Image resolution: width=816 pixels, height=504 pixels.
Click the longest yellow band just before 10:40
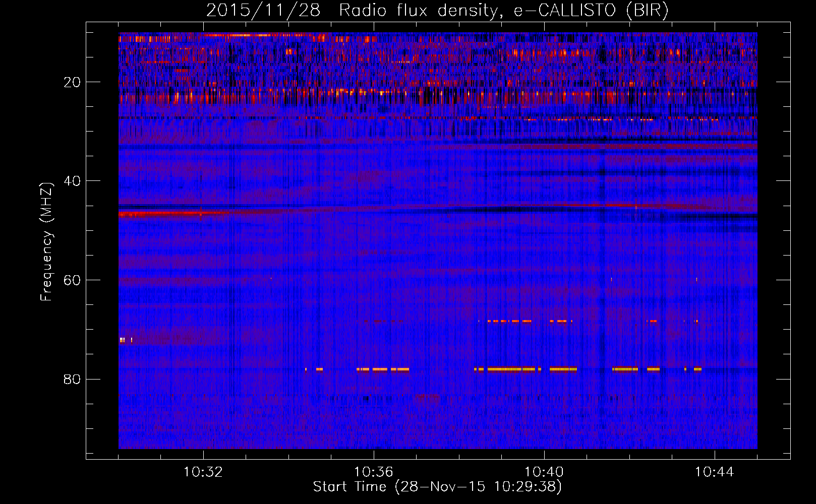pos(510,369)
